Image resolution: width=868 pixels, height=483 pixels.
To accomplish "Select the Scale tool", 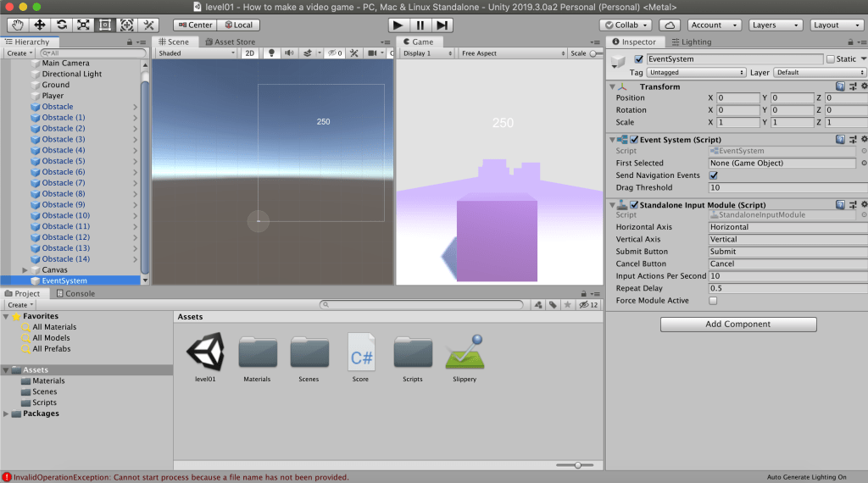I will pos(84,25).
